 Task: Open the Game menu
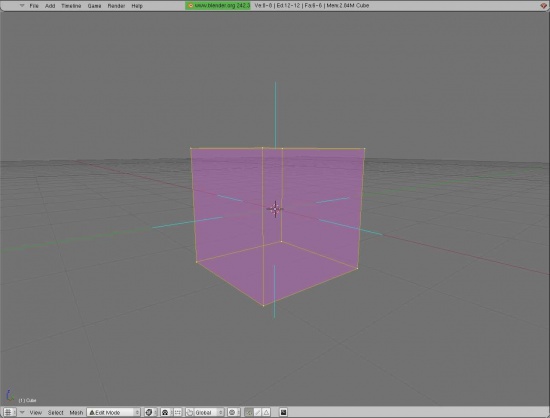[94, 6]
